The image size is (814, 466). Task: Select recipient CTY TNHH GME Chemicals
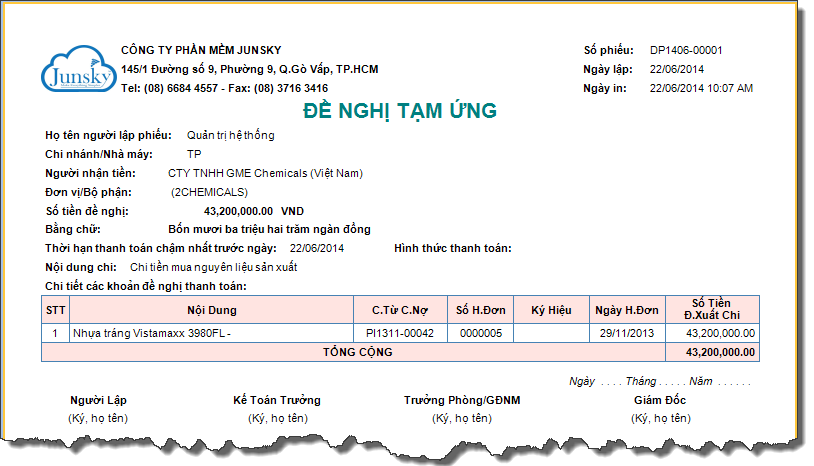tap(265, 173)
